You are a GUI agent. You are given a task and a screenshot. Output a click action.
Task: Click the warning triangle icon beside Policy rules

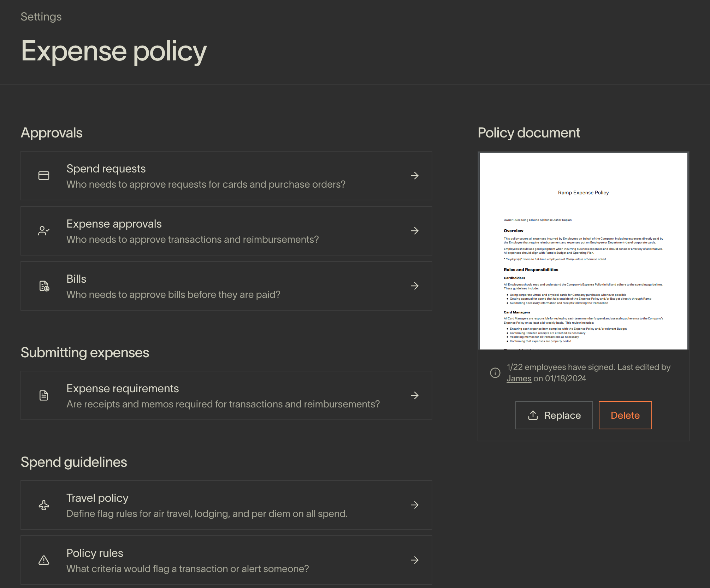click(x=43, y=560)
